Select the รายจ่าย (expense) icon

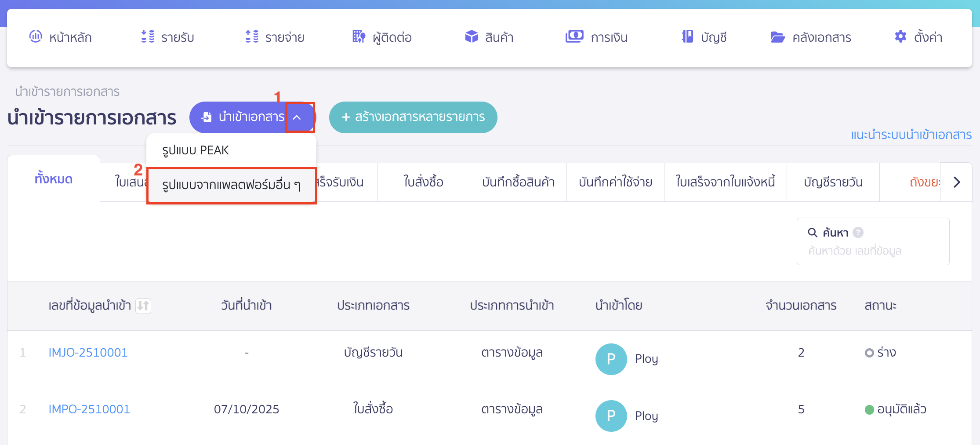click(x=251, y=37)
